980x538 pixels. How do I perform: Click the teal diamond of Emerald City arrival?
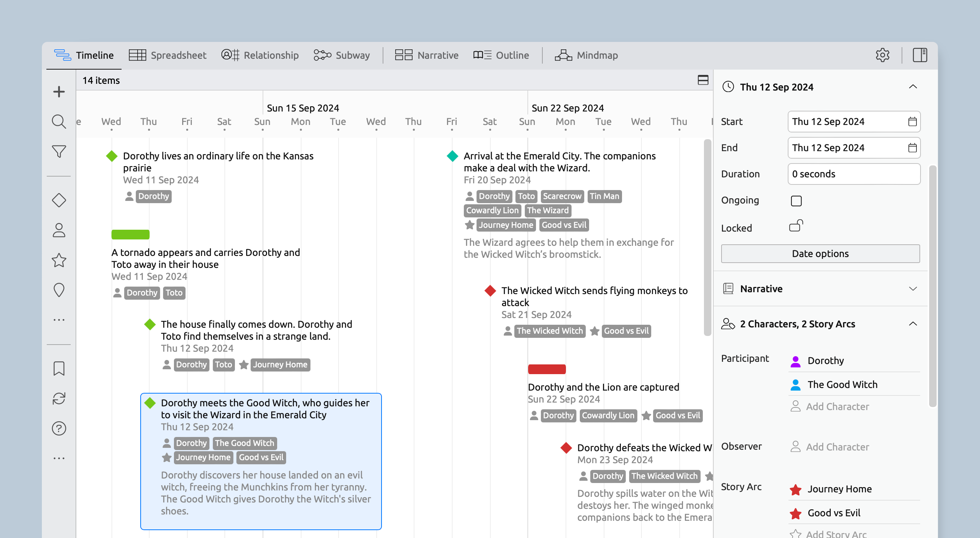[452, 156]
